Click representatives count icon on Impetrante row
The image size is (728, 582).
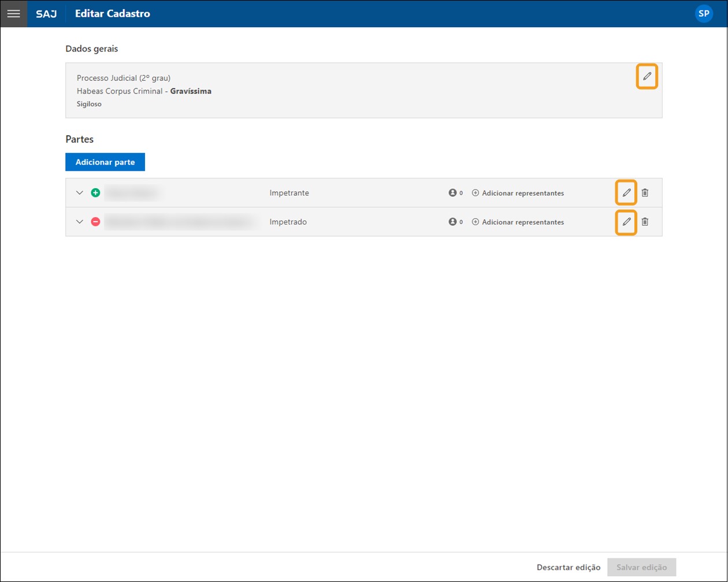[453, 193]
